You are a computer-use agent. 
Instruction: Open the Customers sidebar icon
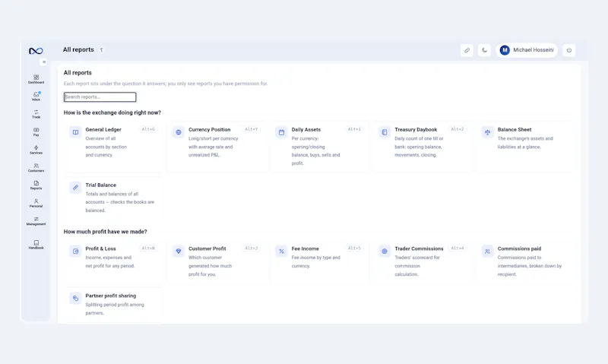[36, 167]
